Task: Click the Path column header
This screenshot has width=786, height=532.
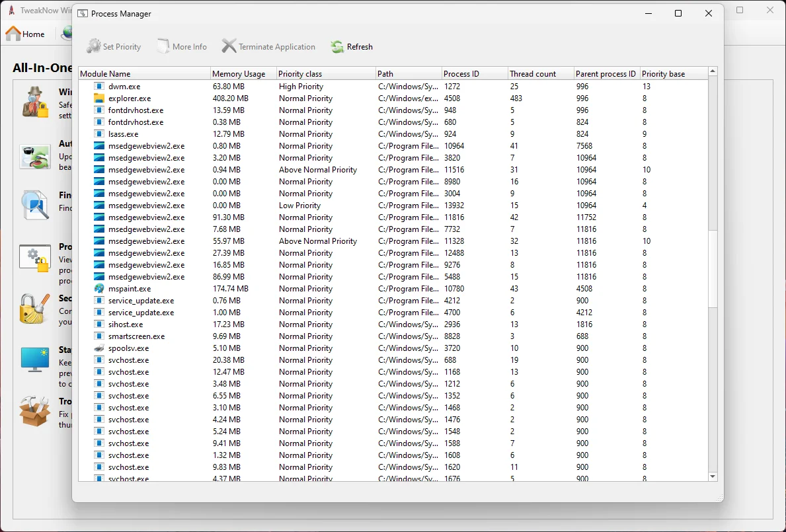Action: (x=385, y=74)
